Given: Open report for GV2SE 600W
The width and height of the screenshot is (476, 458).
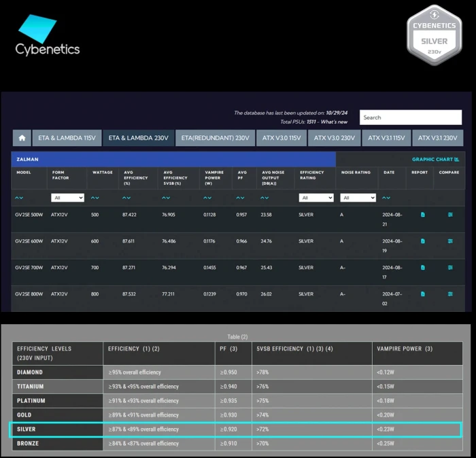Looking at the screenshot, I should tap(422, 241).
